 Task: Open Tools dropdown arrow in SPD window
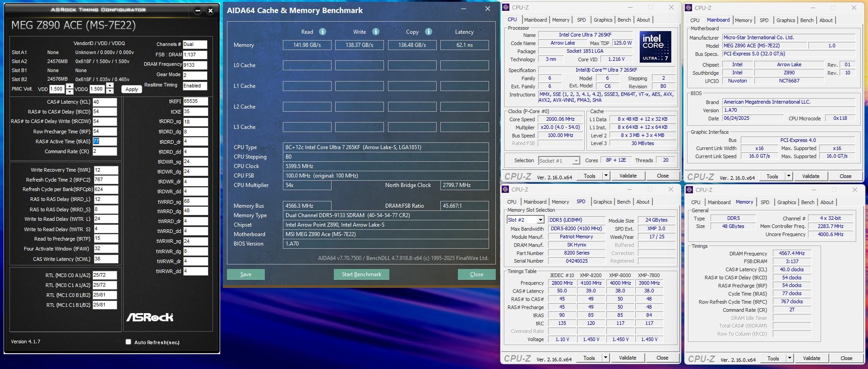coord(605,358)
